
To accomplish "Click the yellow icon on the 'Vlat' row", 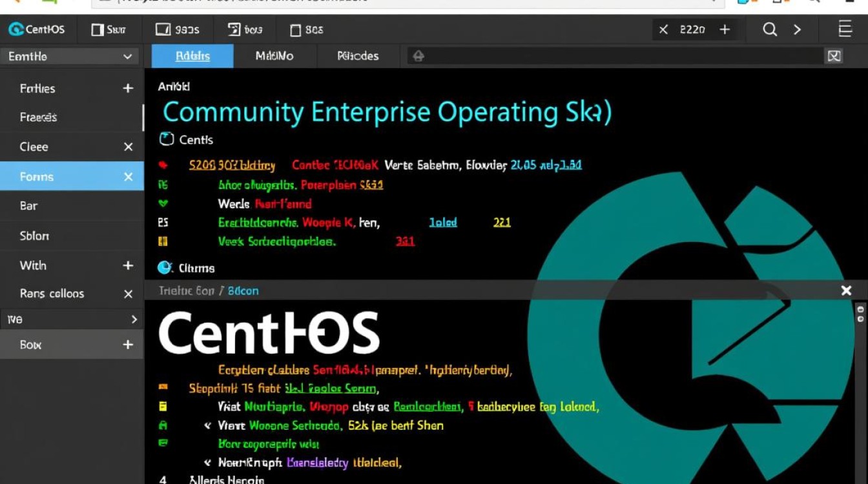I will coord(163,407).
